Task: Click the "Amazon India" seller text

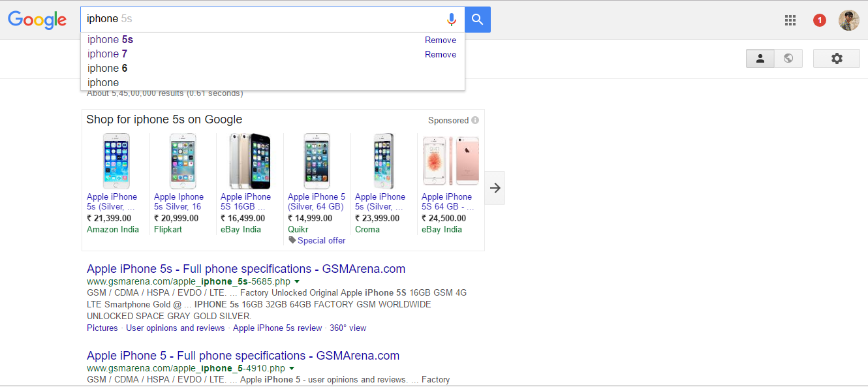Action: pyautogui.click(x=113, y=230)
